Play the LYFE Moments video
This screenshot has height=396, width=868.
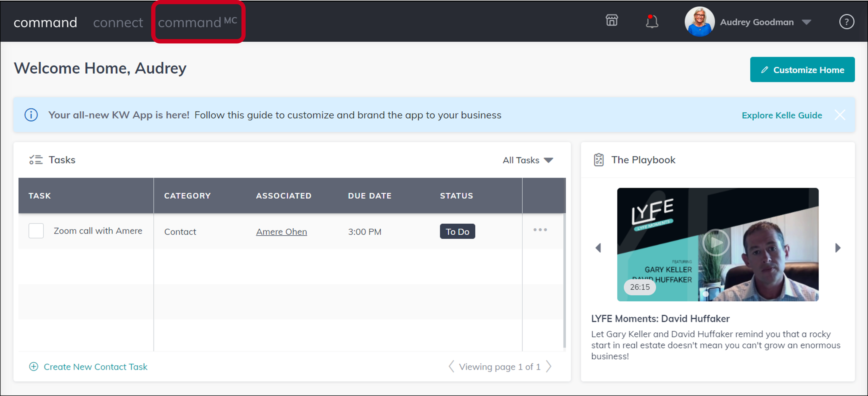[x=716, y=242]
